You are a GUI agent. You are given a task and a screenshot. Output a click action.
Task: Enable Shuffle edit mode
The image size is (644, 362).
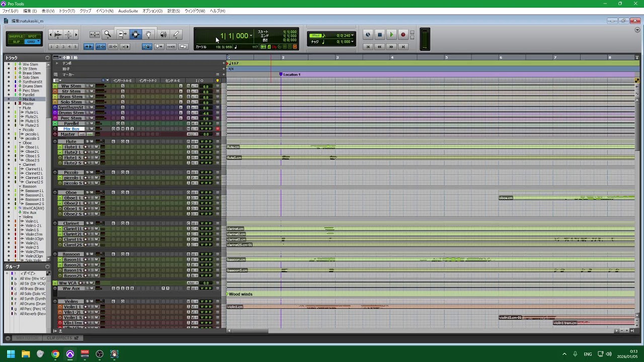(x=16, y=36)
